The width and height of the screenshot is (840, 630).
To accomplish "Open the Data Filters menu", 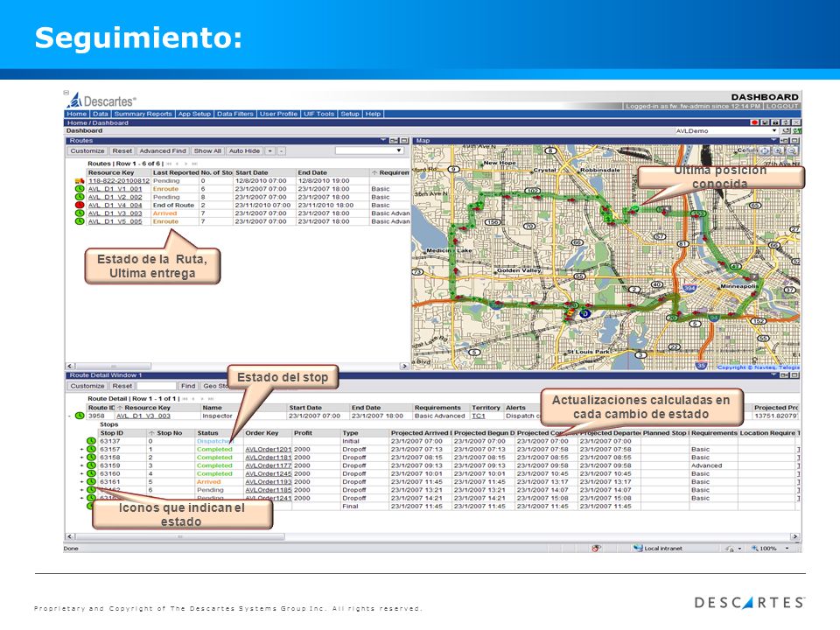I will click(235, 114).
